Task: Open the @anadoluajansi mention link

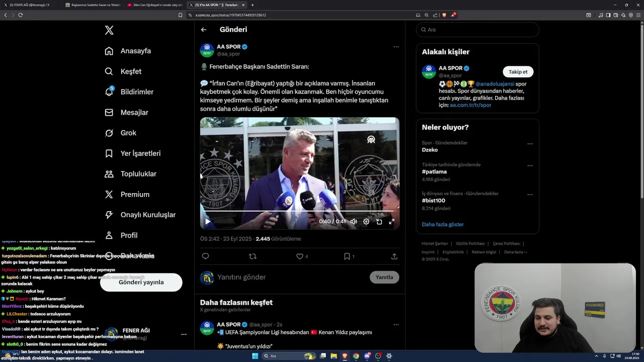Action: point(495,84)
